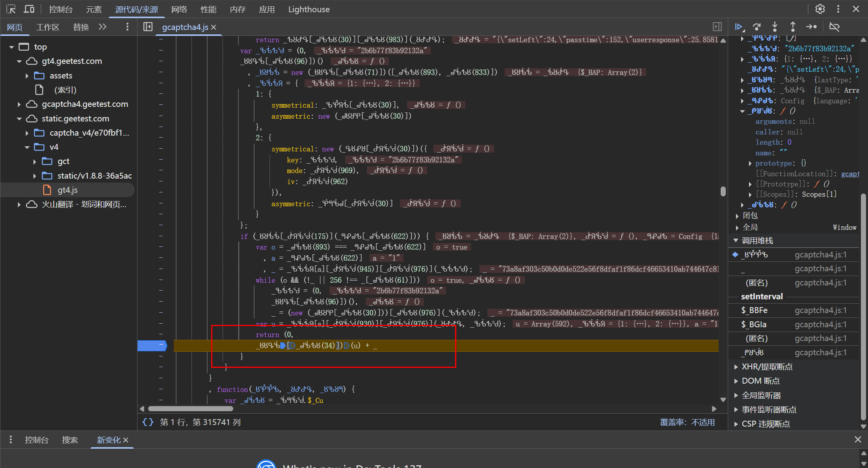This screenshot has width=868, height=468.
Task: Toggle the debugger sidebar panel icon
Action: click(717, 27)
